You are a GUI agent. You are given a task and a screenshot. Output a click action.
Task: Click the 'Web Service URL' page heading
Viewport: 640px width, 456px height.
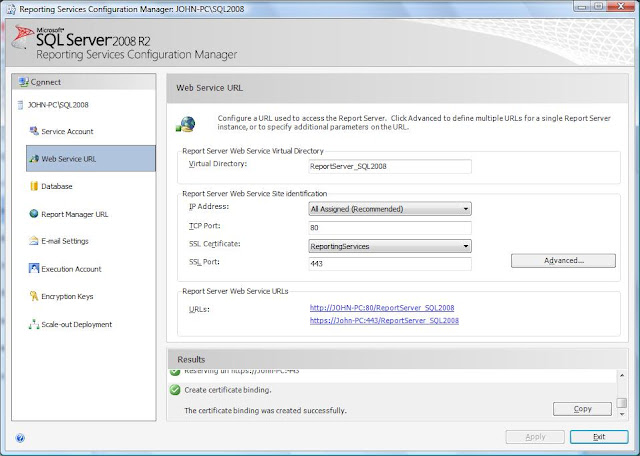tap(209, 88)
